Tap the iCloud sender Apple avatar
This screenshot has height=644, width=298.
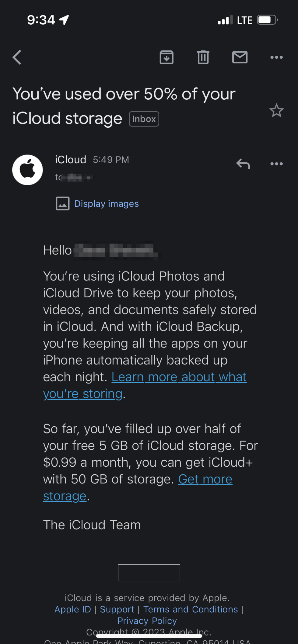(27, 170)
